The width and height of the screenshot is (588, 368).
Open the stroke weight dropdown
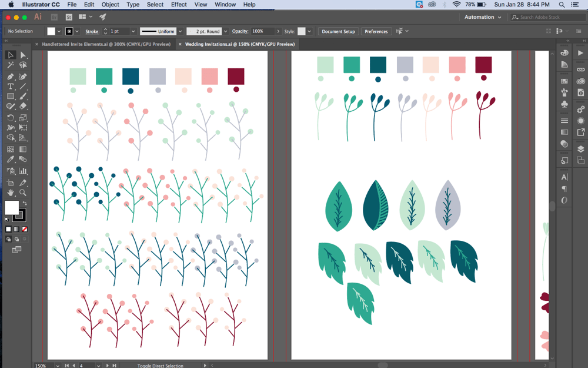tap(133, 32)
